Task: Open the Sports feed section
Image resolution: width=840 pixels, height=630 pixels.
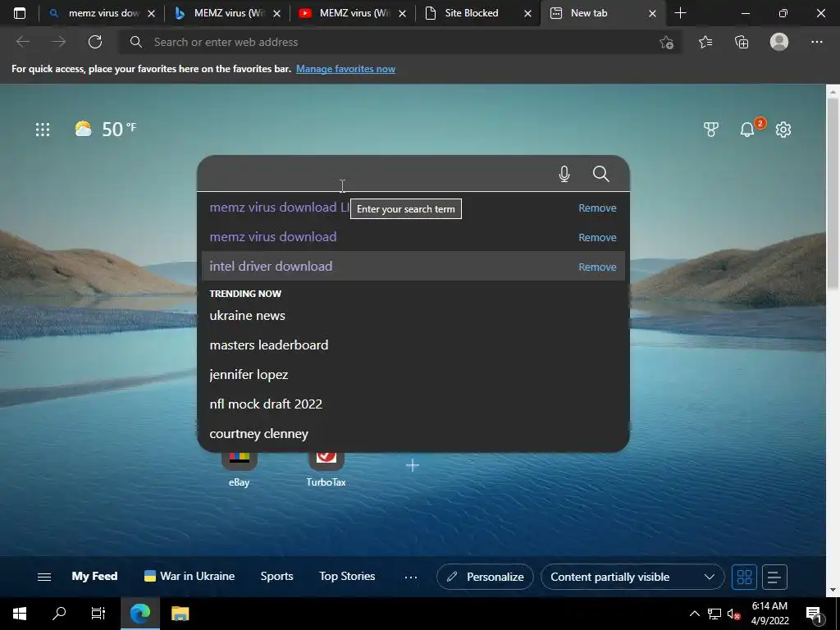Action: point(276,577)
